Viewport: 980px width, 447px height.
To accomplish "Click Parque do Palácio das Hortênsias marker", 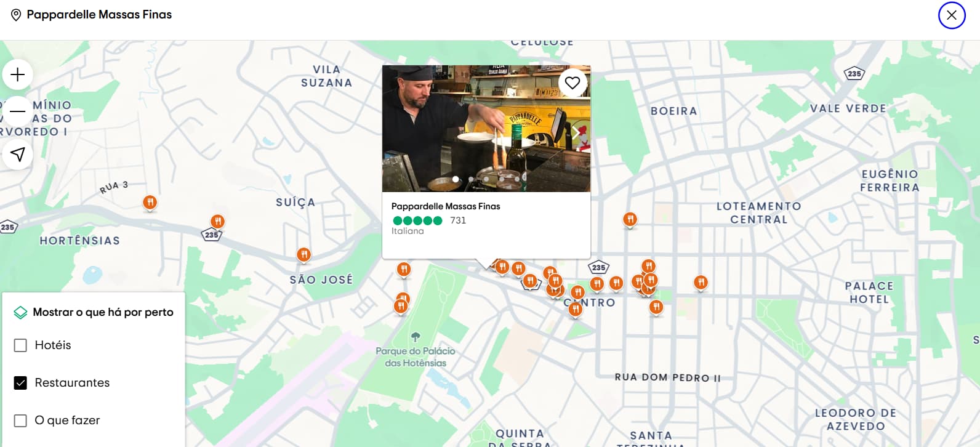I will click(416, 337).
